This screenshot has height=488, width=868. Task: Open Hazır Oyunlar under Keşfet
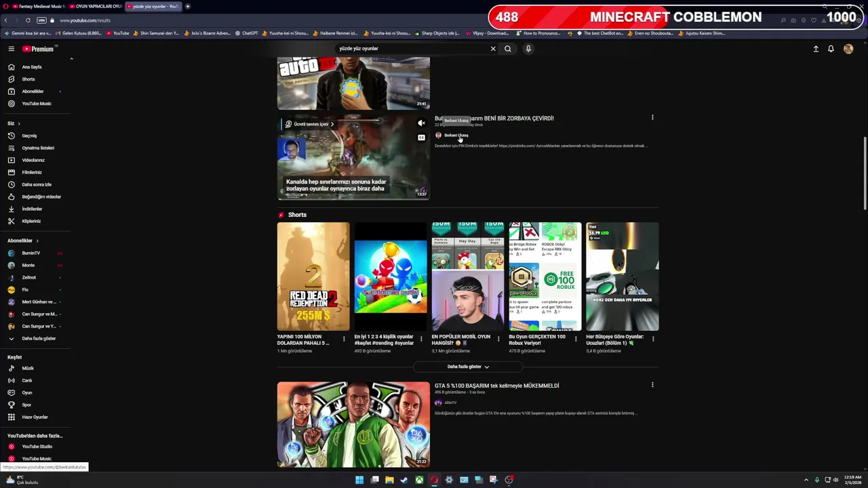pos(35,417)
